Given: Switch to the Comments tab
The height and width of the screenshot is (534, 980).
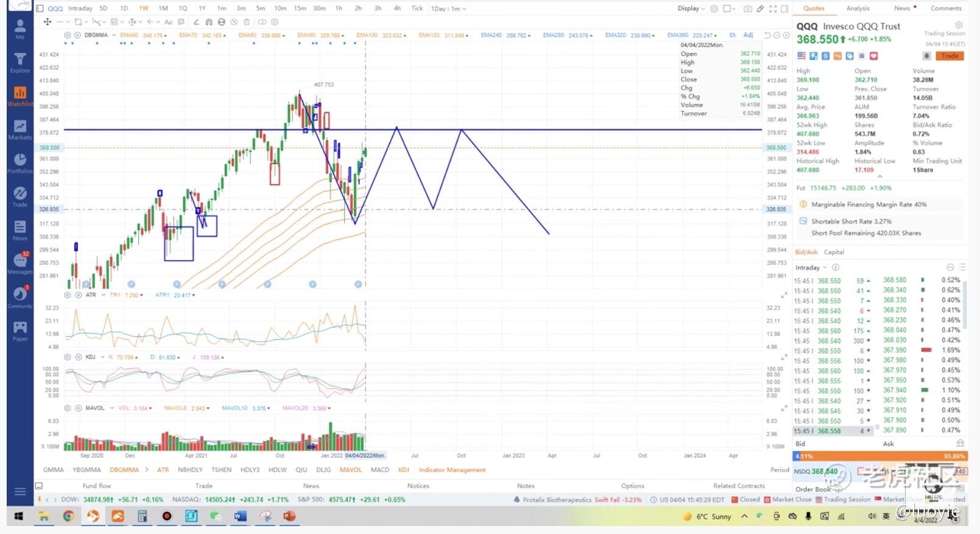Looking at the screenshot, I should pyautogui.click(x=946, y=9).
